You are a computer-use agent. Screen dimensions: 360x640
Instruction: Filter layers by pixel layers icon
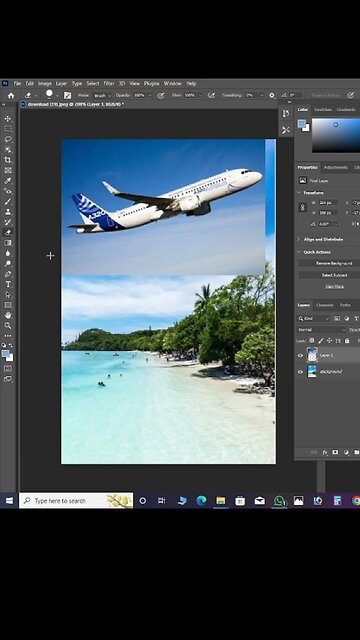[x=337, y=318]
